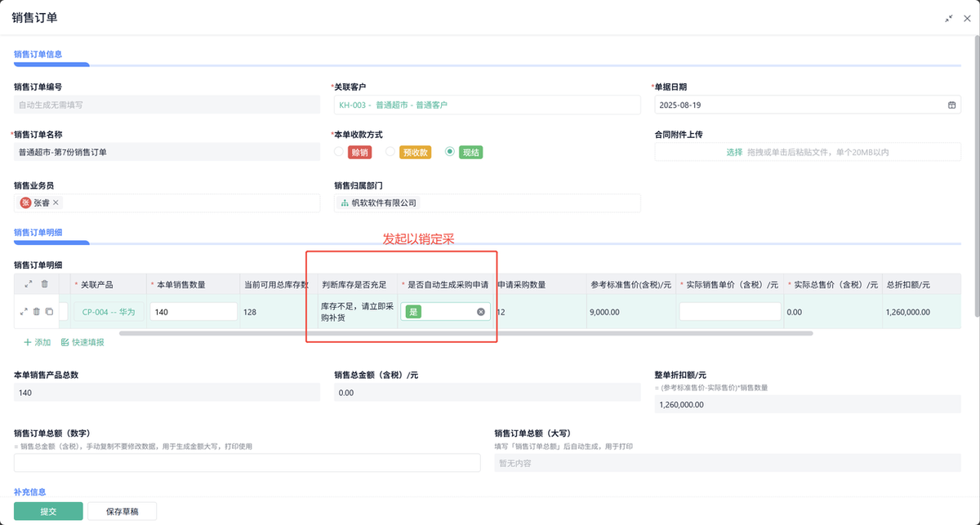The height and width of the screenshot is (525, 980).
Task: Open the 销售归属部门 selector
Action: coord(487,202)
